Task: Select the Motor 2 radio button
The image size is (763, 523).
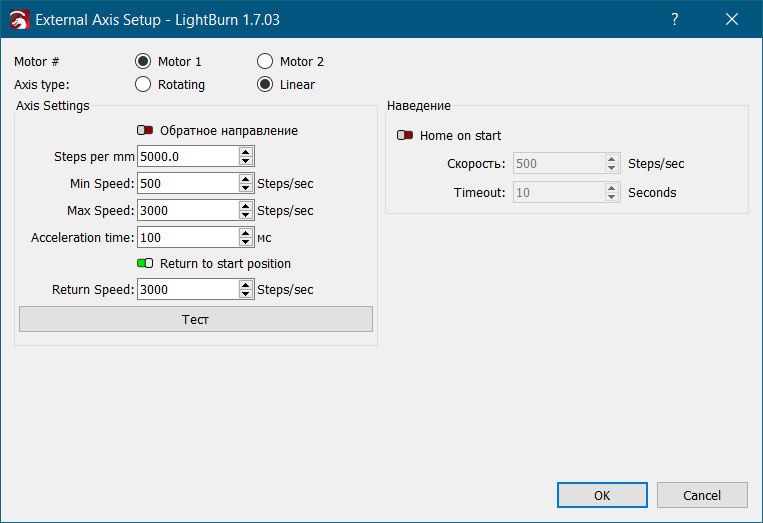Action: pos(265,61)
